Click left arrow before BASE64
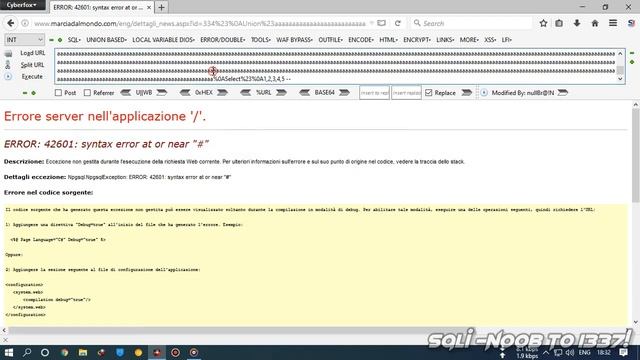 (x=304, y=93)
